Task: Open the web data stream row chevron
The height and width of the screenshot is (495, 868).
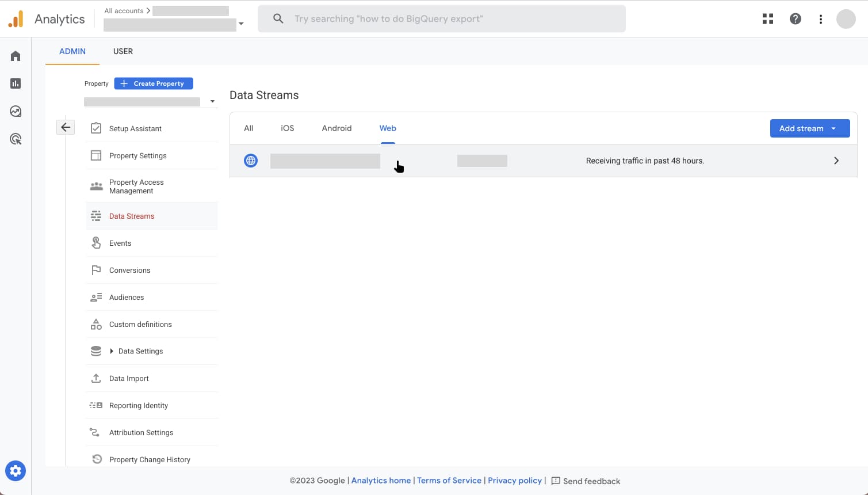Action: [x=836, y=161]
